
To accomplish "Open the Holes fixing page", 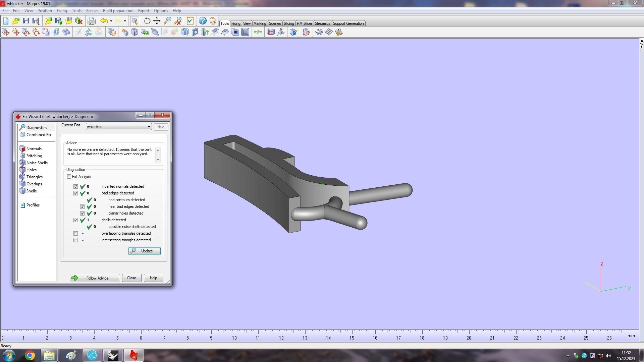I will [x=31, y=170].
